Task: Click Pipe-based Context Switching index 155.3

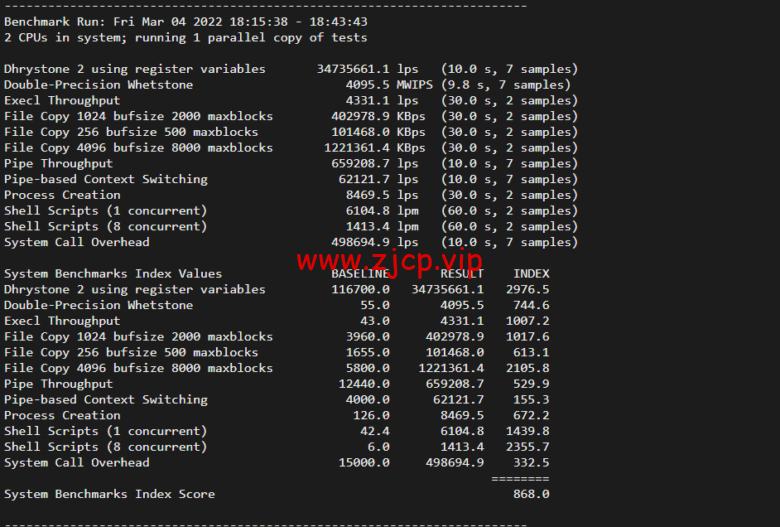Action: click(531, 400)
